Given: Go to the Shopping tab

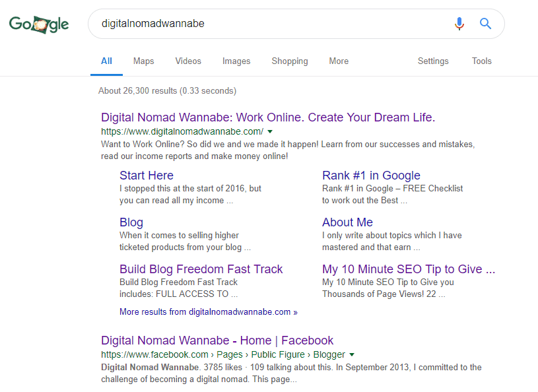Looking at the screenshot, I should 290,61.
